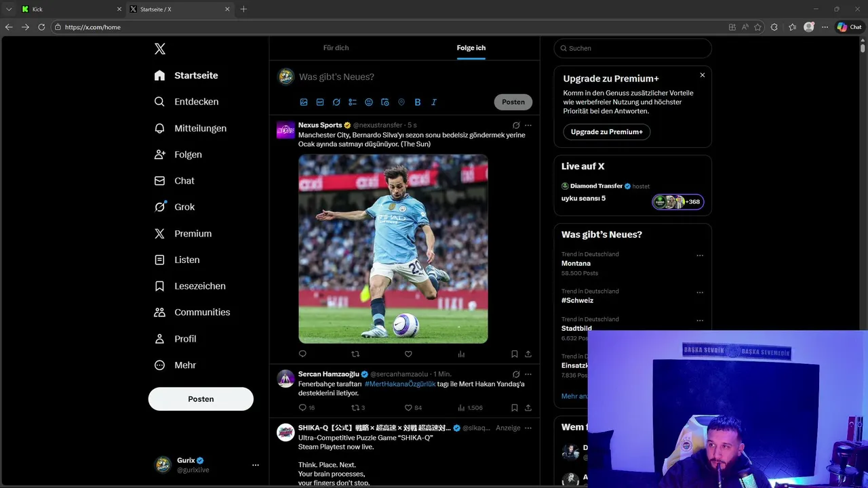
Task: Like the Nexus Sports post
Action: coord(408,354)
